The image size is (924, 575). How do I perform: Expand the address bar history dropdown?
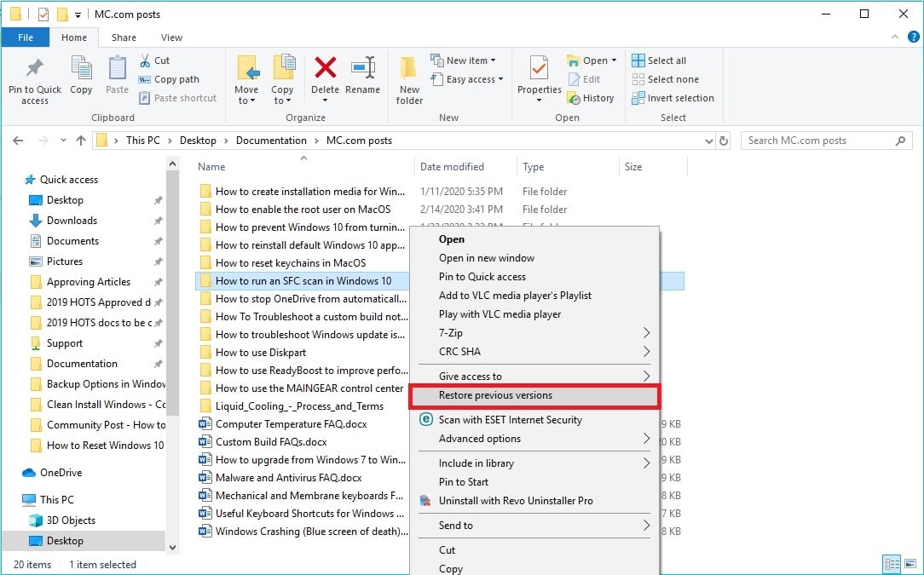[709, 141]
